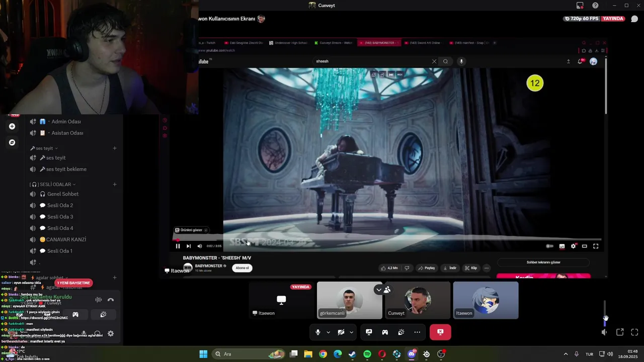The image size is (644, 362).
Task: Switch YouTube to theater mode
Action: click(x=585, y=246)
